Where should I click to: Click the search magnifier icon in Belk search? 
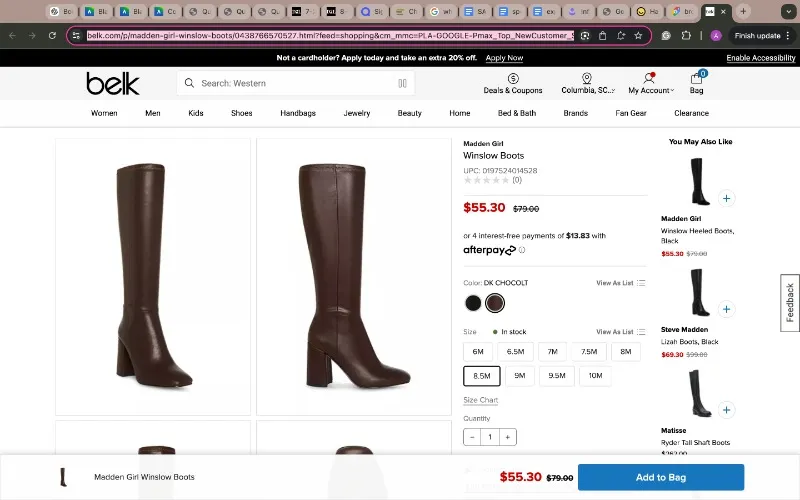(189, 83)
